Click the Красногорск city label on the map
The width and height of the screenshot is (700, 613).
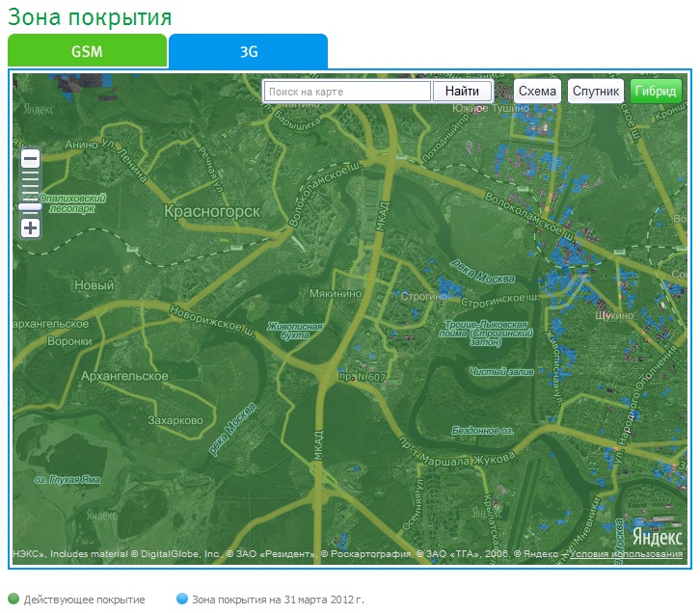[212, 211]
